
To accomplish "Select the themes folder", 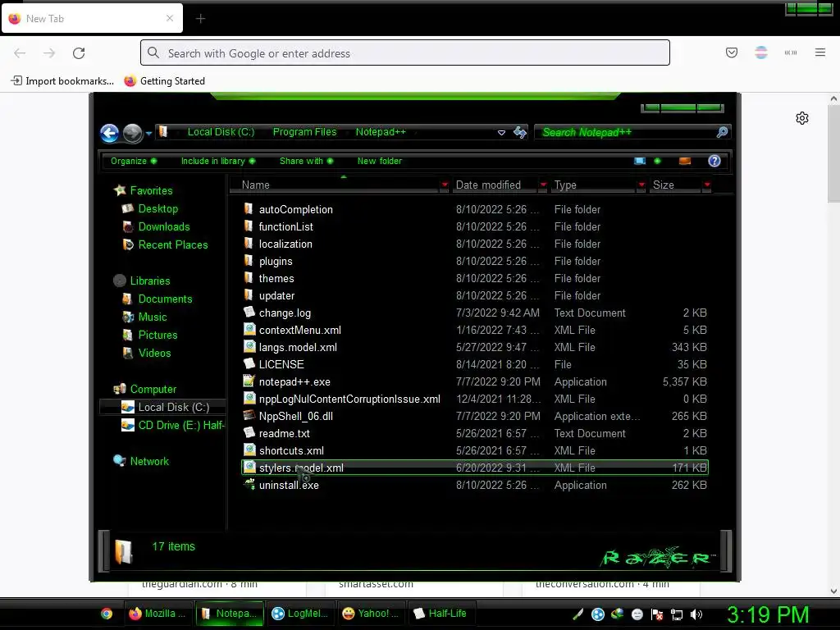I will point(276,279).
